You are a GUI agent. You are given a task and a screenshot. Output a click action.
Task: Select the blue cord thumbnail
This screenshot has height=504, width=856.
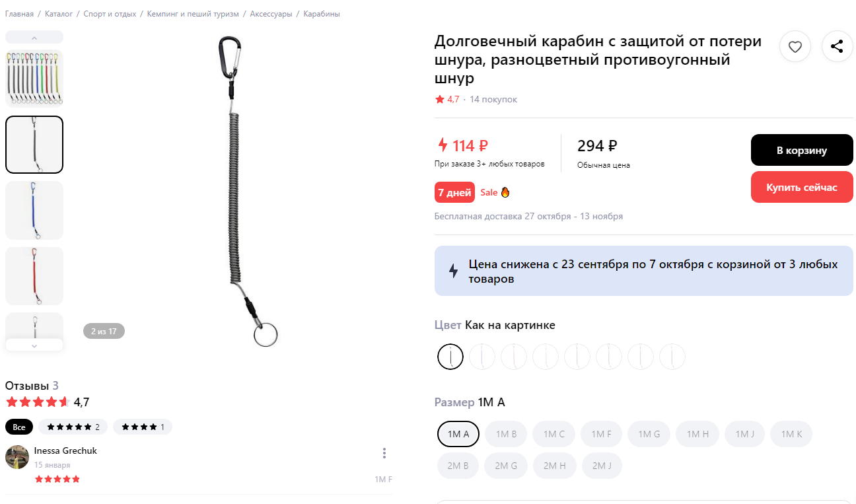coord(34,210)
